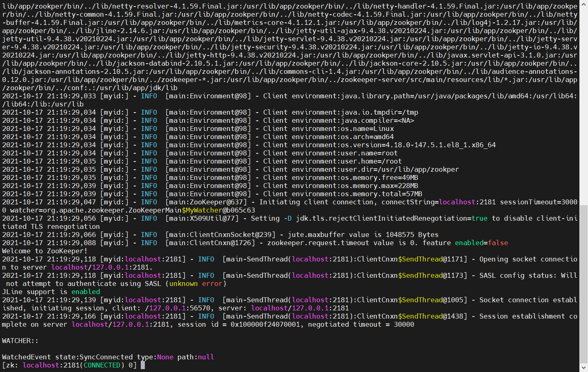Click 'session id = 0x100000f24070001' text
The width and height of the screenshot is (588, 372).
coord(239,324)
